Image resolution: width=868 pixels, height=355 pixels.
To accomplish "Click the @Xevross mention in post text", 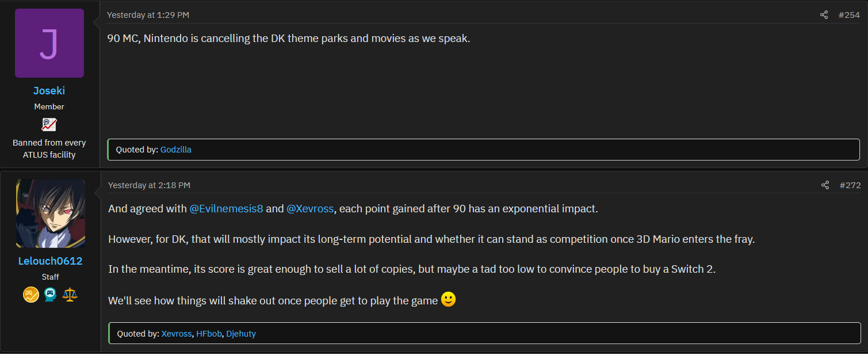I will point(310,209).
